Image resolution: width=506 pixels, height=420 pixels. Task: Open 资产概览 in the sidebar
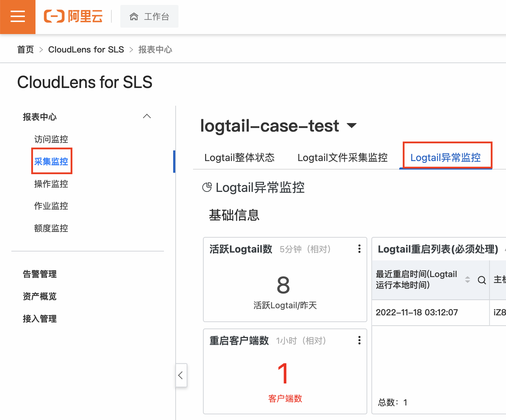40,296
